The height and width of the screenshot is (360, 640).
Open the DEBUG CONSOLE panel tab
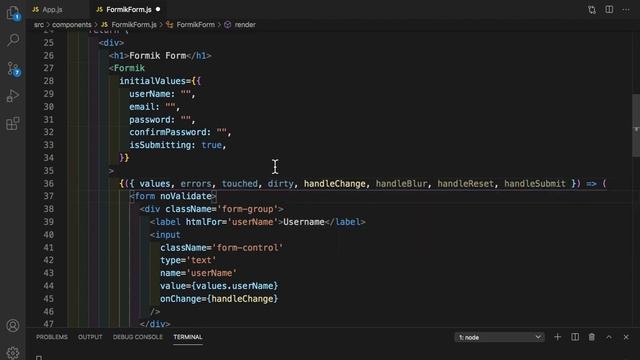pyautogui.click(x=138, y=337)
